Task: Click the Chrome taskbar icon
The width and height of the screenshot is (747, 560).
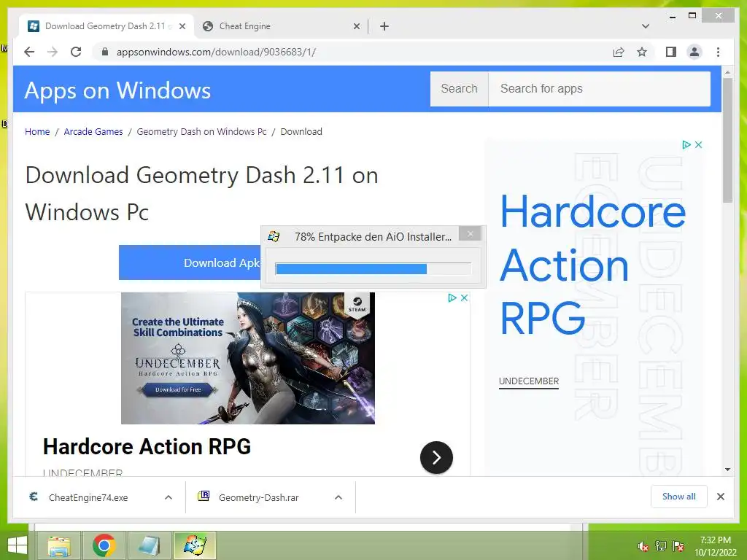Action: coord(104,545)
